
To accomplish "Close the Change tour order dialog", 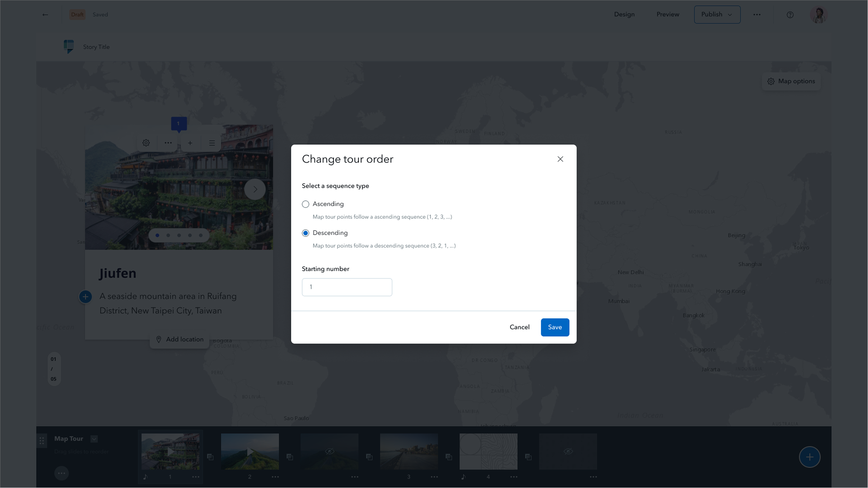I will coord(560,159).
